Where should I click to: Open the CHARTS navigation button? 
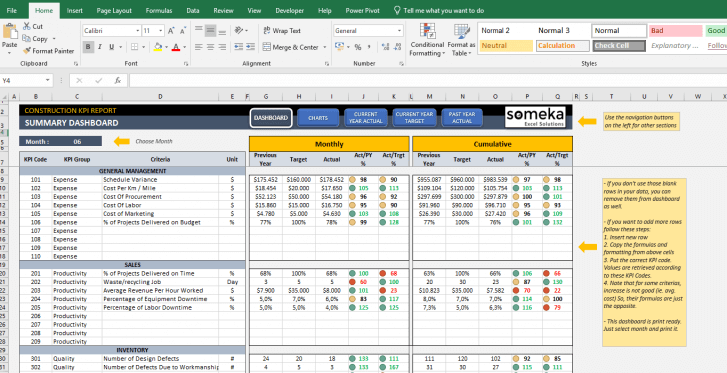[318, 118]
